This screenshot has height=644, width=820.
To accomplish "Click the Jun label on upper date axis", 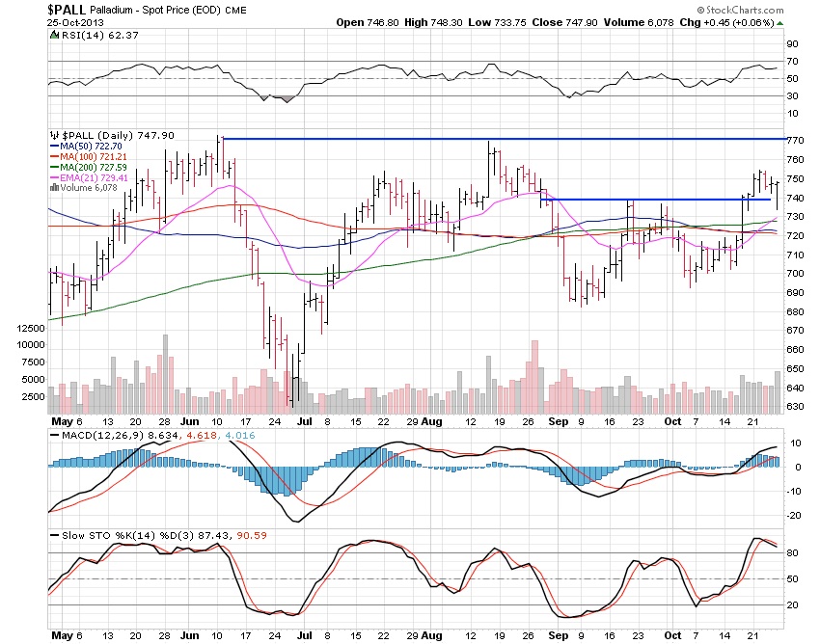I will [x=189, y=422].
